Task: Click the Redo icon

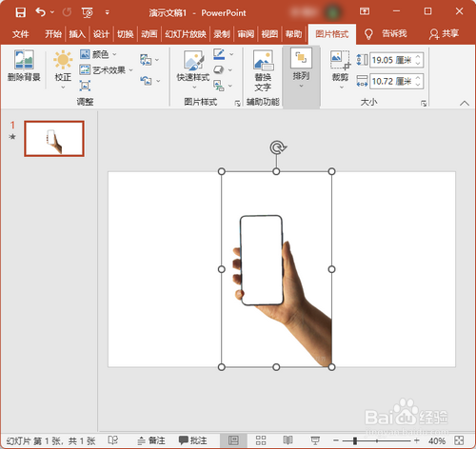Action: point(67,12)
